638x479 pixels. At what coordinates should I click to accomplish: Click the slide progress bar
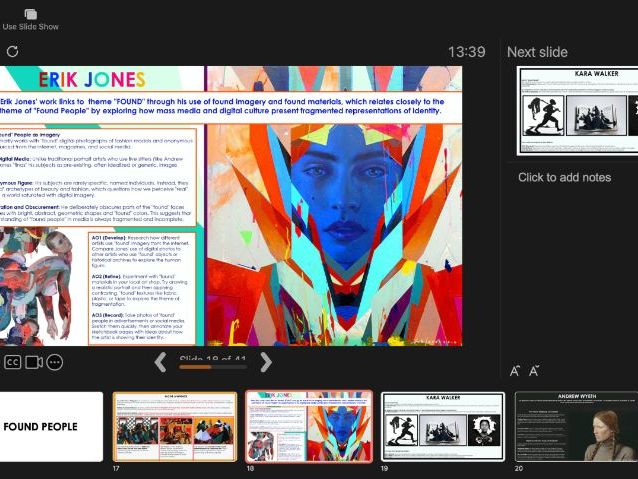coord(213,367)
